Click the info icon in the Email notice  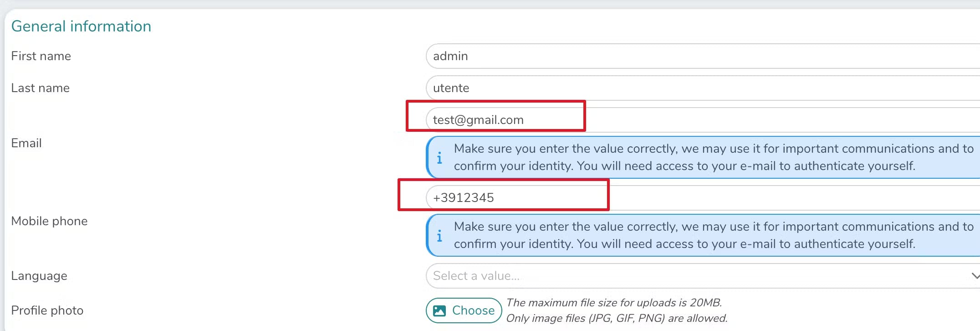tap(439, 158)
